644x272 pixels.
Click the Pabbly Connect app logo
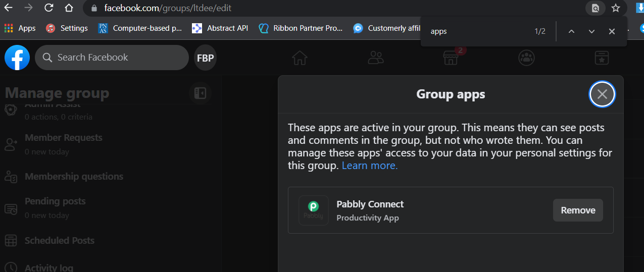tap(314, 210)
